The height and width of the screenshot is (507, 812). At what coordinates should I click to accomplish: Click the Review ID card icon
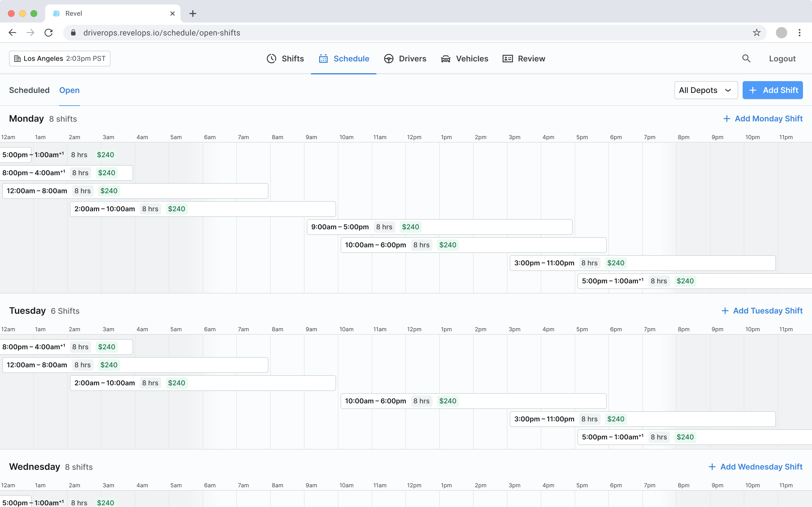[x=507, y=59]
